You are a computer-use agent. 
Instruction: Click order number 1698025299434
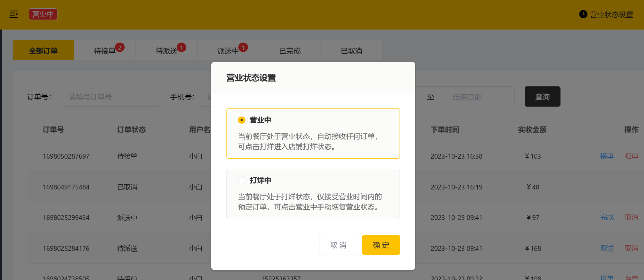coord(66,218)
